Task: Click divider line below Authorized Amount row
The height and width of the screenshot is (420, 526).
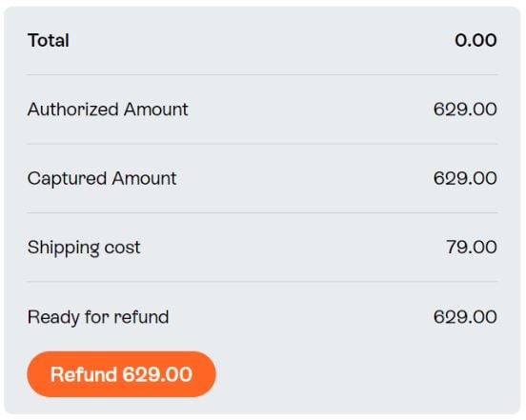Action: (262, 144)
